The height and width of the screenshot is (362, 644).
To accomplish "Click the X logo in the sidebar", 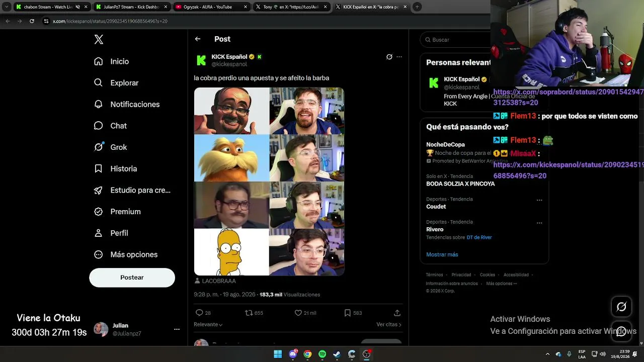I will [x=99, y=40].
